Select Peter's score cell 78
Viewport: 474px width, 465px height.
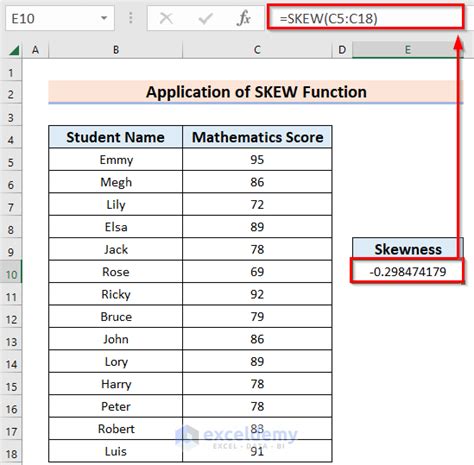[x=257, y=406]
